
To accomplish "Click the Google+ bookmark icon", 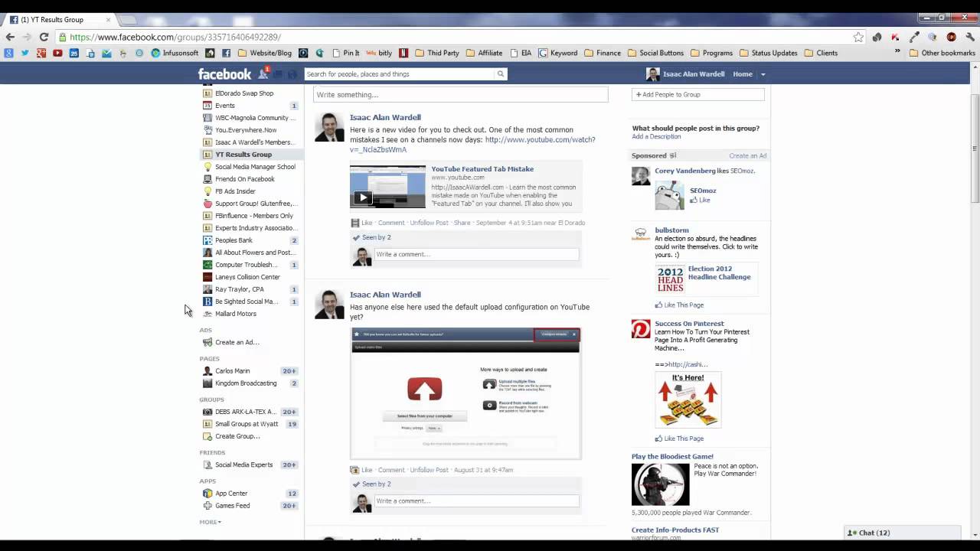I will (41, 53).
